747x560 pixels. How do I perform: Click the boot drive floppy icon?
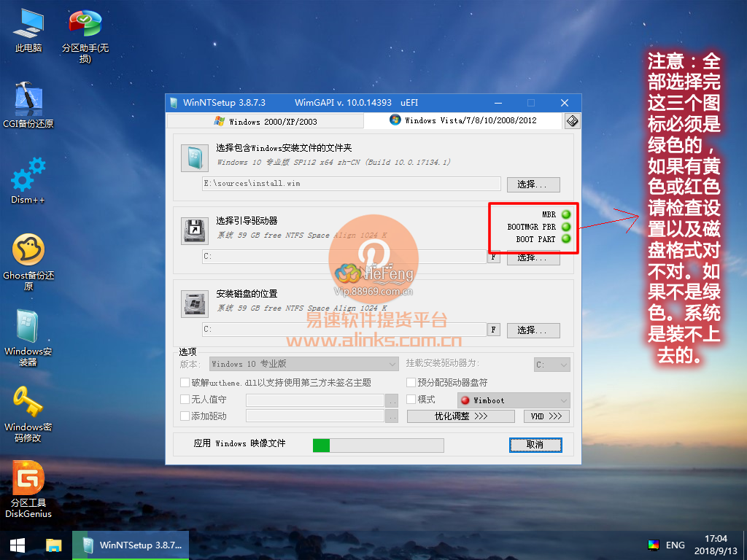click(195, 231)
